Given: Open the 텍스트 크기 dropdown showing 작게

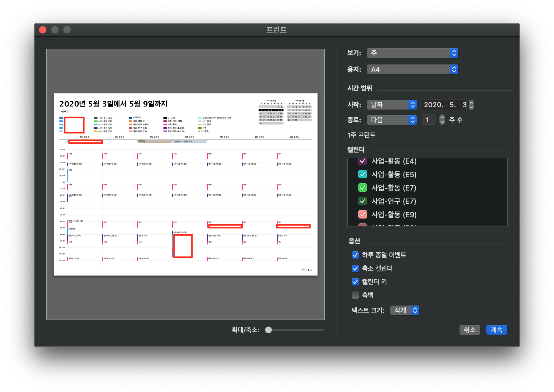Looking at the screenshot, I should (405, 310).
